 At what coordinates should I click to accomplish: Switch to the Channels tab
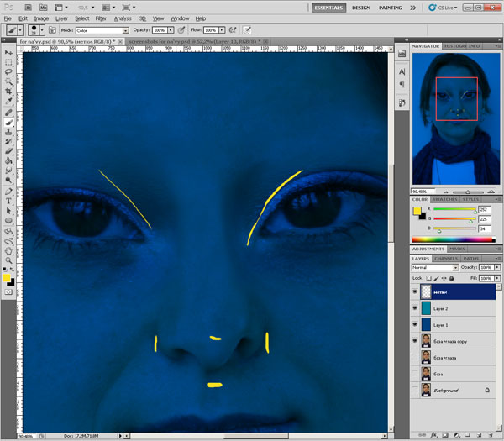coord(447,258)
